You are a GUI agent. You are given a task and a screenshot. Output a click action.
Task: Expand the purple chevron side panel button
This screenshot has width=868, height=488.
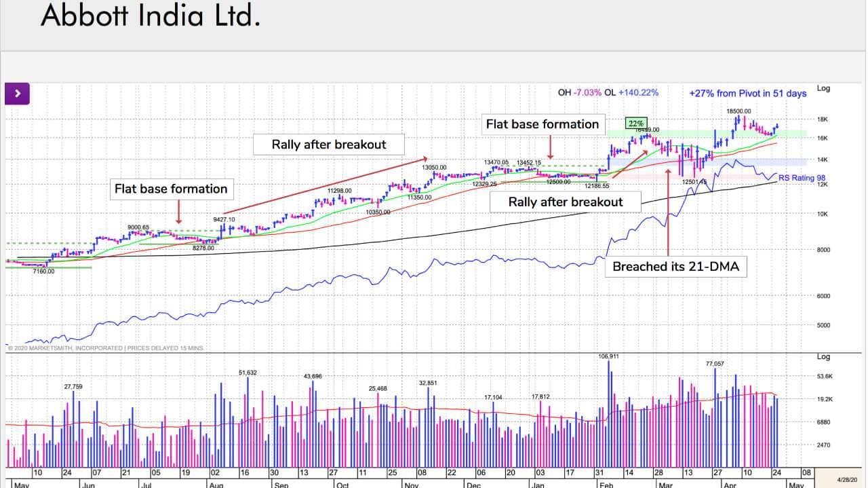click(17, 93)
